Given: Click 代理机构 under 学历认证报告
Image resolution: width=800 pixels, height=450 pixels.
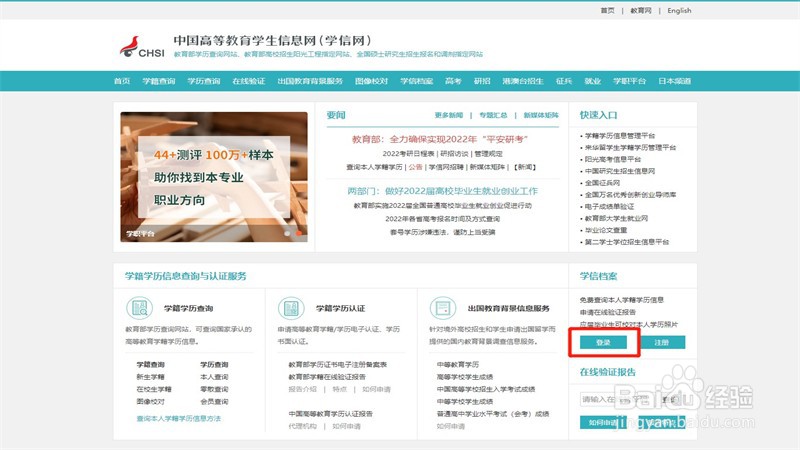Looking at the screenshot, I should click(303, 426).
